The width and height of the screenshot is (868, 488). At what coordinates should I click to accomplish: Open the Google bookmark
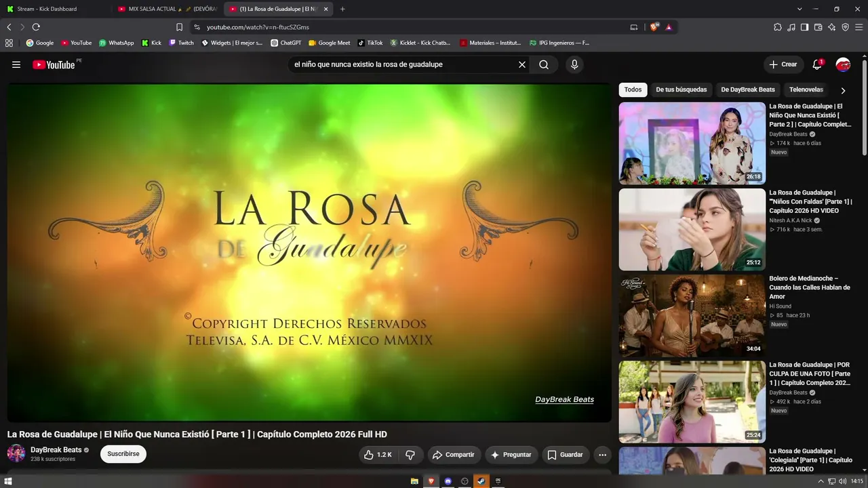pos(39,43)
